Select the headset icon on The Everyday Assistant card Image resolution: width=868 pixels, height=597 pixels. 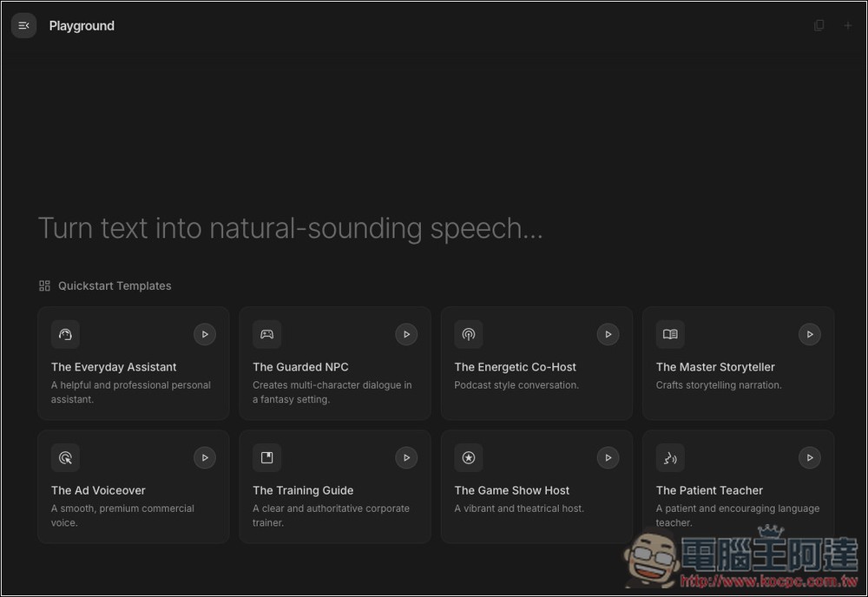pos(65,334)
